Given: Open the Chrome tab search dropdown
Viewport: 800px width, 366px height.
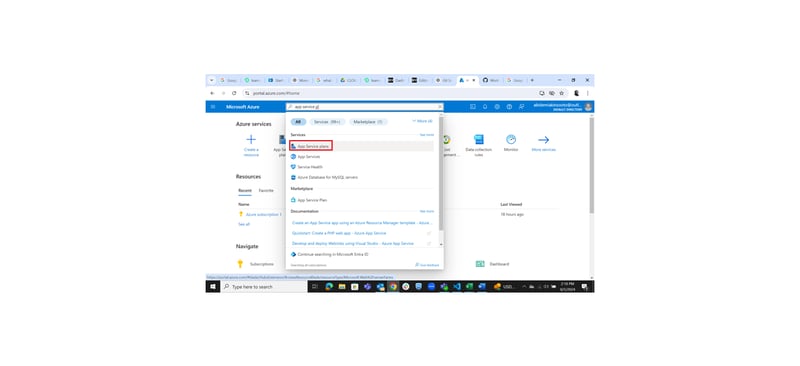Looking at the screenshot, I should coord(212,80).
